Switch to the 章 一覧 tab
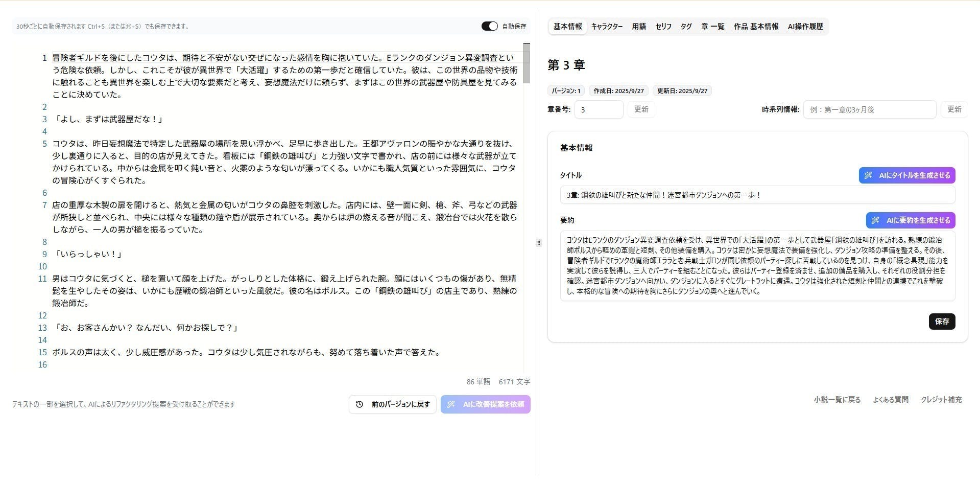The height and width of the screenshot is (481, 980). [x=712, y=26]
